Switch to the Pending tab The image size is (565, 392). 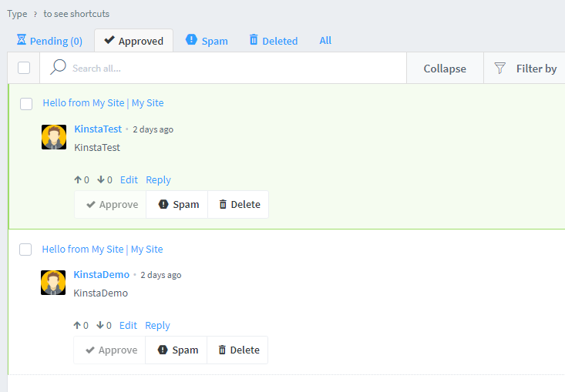pos(49,41)
